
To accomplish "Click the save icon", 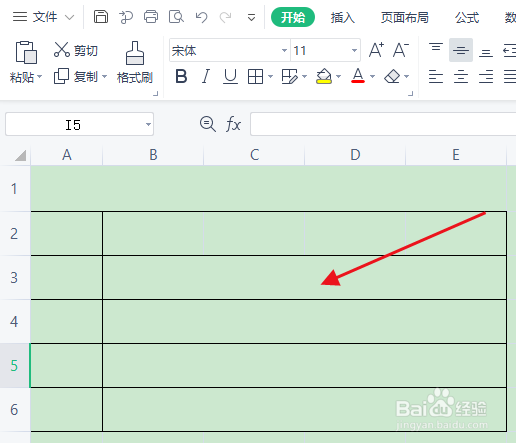I will pyautogui.click(x=101, y=17).
